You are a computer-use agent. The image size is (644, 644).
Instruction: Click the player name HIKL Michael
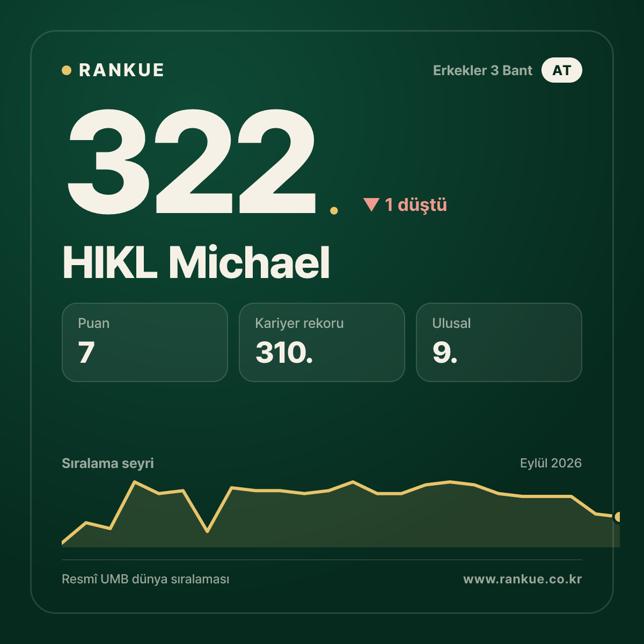[196, 262]
